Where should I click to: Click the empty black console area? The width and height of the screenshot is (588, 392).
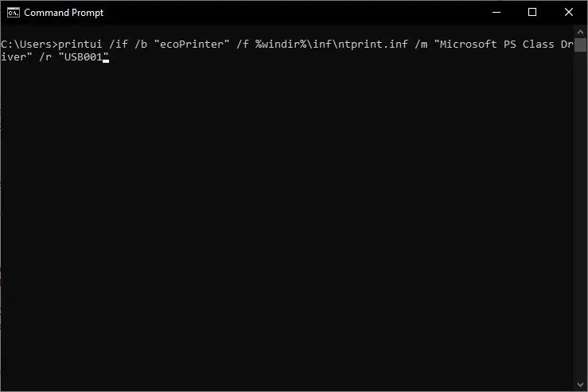pos(287,225)
